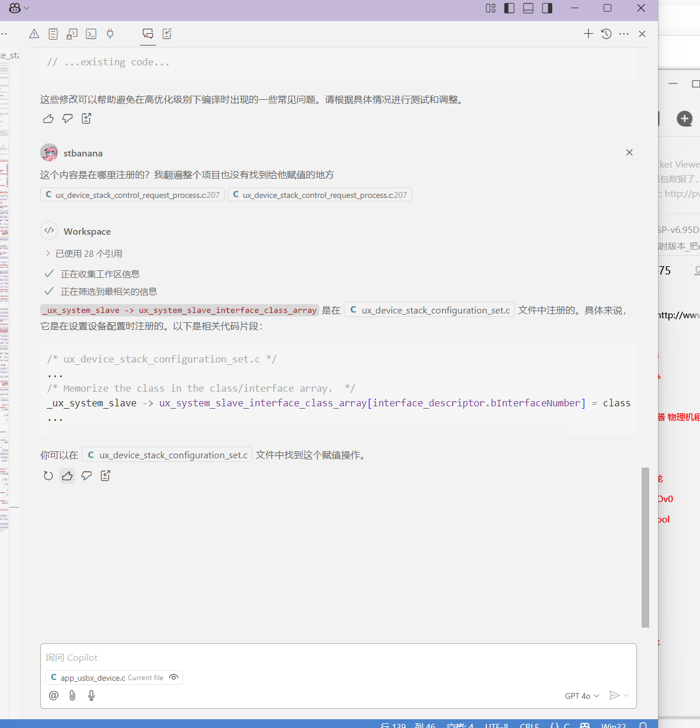Remove the stbanana request with its X
700x728 pixels.
click(629, 152)
